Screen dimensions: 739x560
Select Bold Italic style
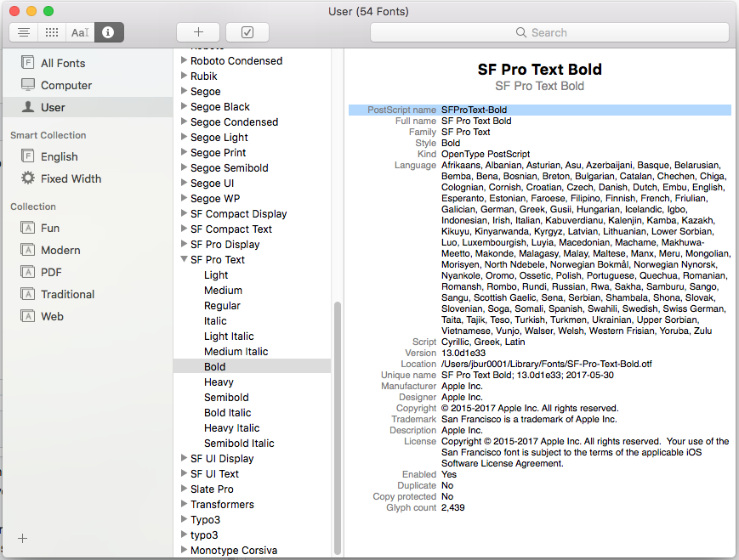point(227,413)
